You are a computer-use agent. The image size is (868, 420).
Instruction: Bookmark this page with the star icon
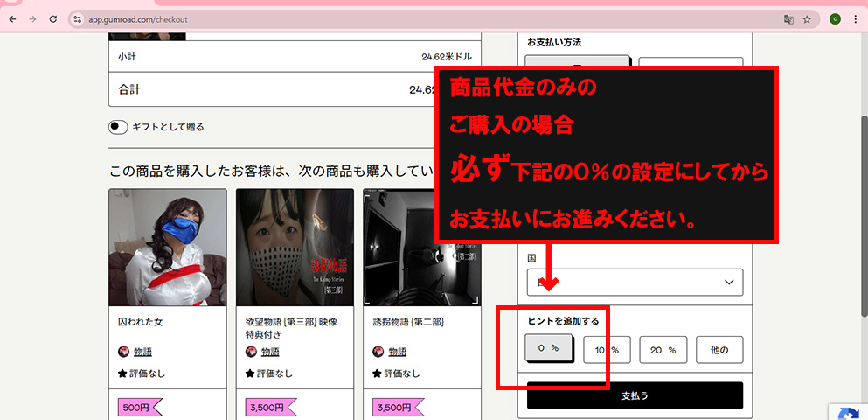[x=807, y=18]
